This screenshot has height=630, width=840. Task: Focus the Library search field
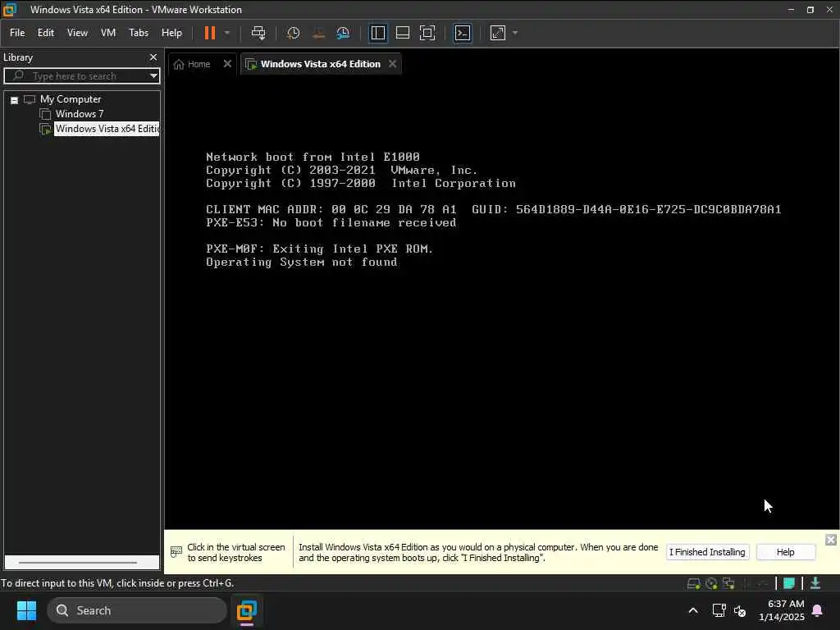point(80,76)
